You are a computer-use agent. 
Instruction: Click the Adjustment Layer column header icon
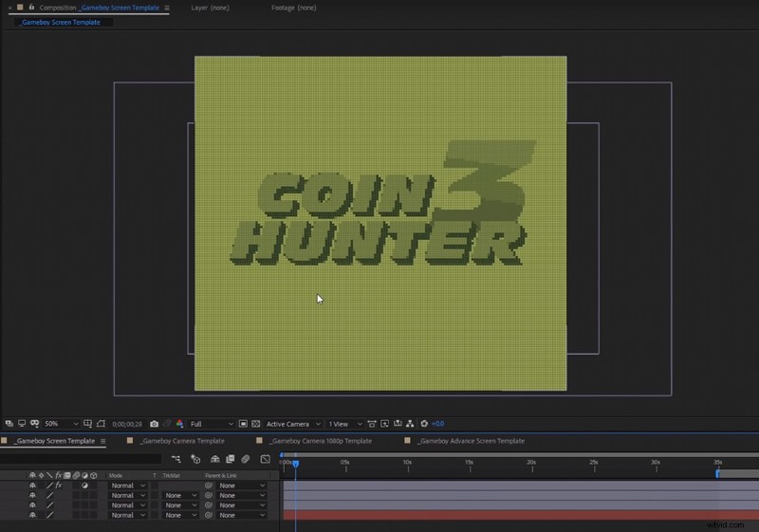[84, 475]
